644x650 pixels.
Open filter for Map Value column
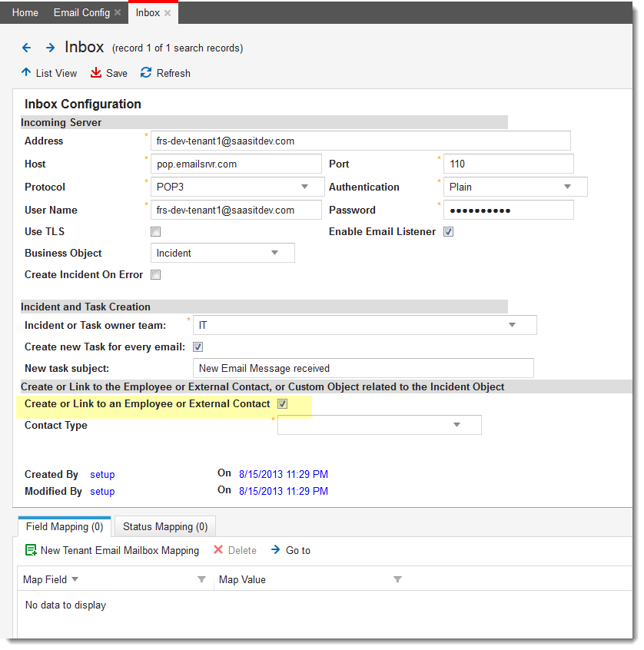397,579
